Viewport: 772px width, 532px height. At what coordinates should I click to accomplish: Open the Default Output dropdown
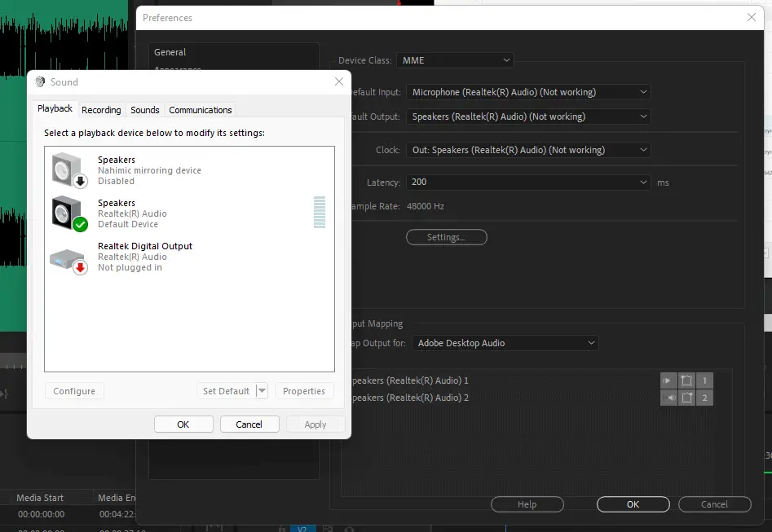click(528, 117)
